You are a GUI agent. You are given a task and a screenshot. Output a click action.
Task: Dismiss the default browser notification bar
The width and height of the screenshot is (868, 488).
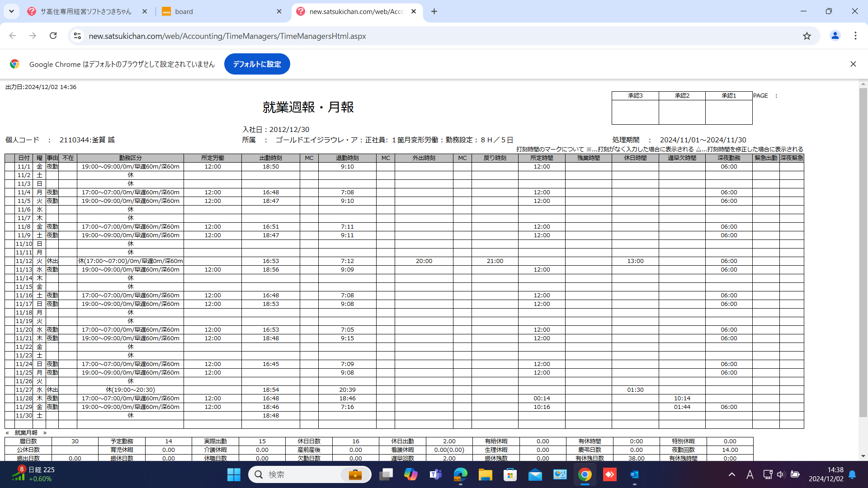pos(853,64)
